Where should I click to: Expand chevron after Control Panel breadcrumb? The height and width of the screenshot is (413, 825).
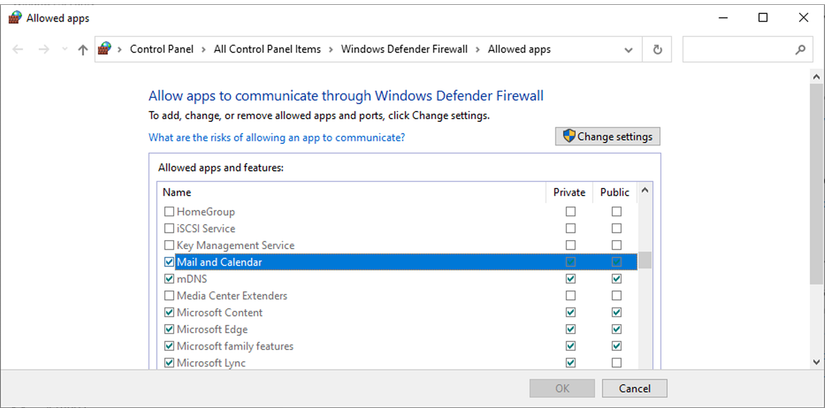point(206,49)
